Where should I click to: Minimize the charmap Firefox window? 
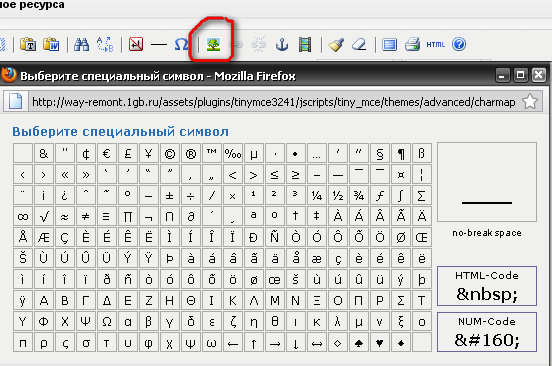click(x=502, y=75)
